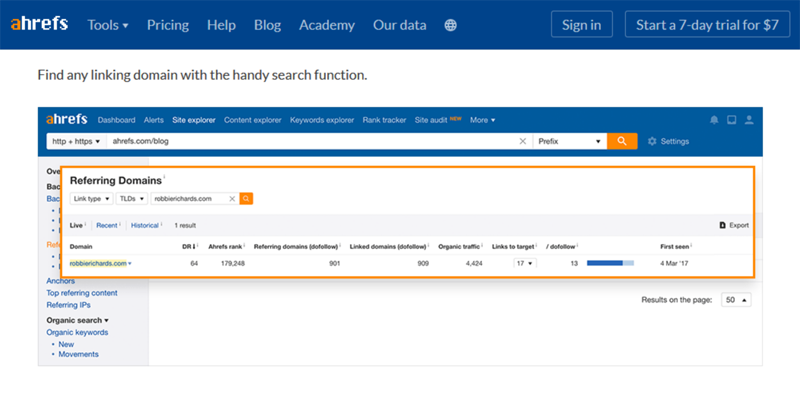Click the Links to target column header
Image resolution: width=800 pixels, height=397 pixels.
[x=514, y=246]
